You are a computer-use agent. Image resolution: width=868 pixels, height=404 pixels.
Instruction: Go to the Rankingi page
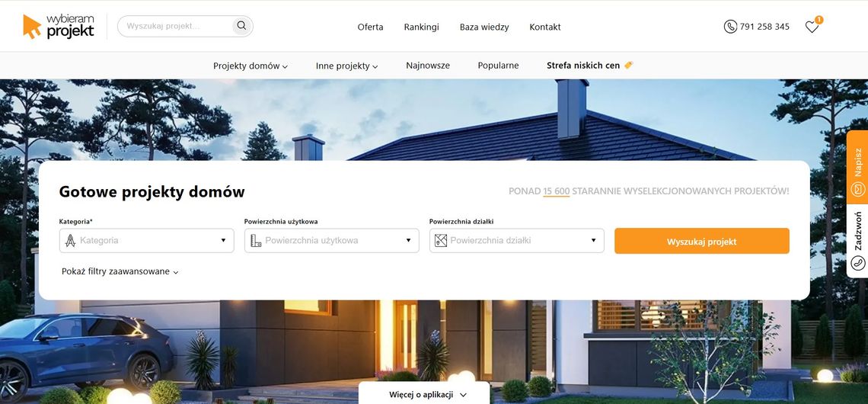[421, 27]
